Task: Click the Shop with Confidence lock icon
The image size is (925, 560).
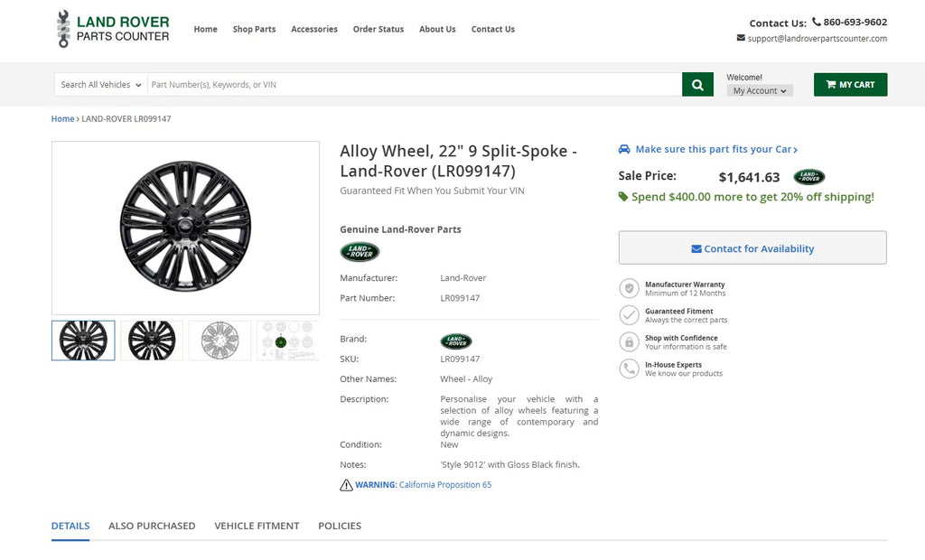Action: 630,341
